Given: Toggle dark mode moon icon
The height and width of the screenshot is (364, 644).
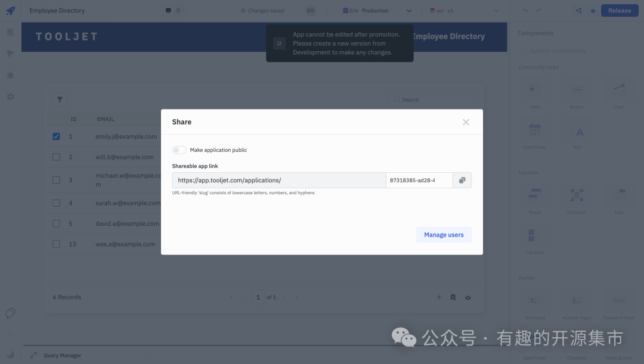Looking at the screenshot, I should tap(10, 354).
